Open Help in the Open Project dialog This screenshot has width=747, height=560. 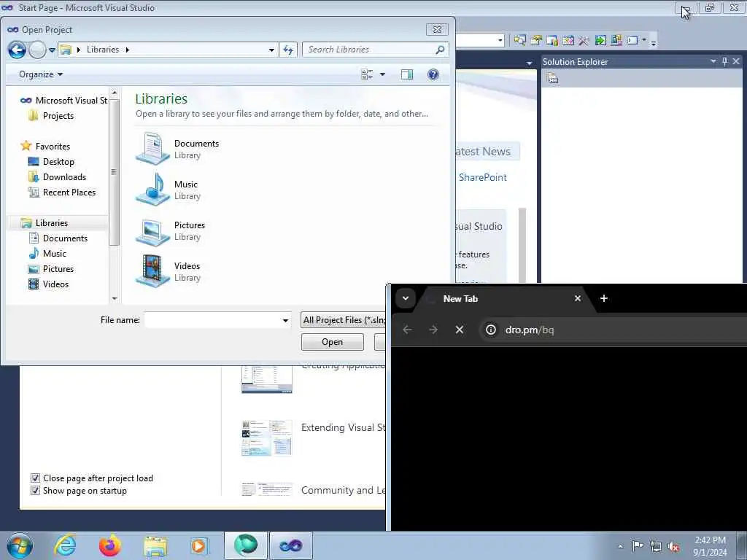click(433, 74)
